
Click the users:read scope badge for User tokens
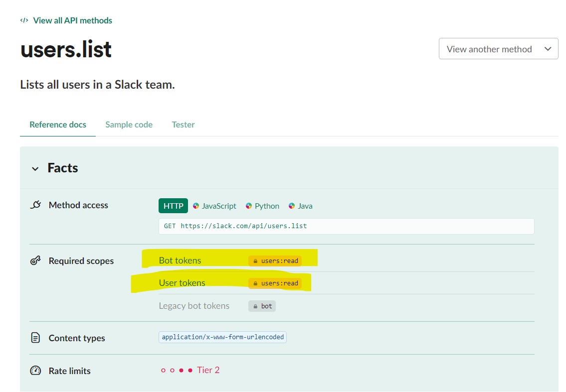point(275,283)
